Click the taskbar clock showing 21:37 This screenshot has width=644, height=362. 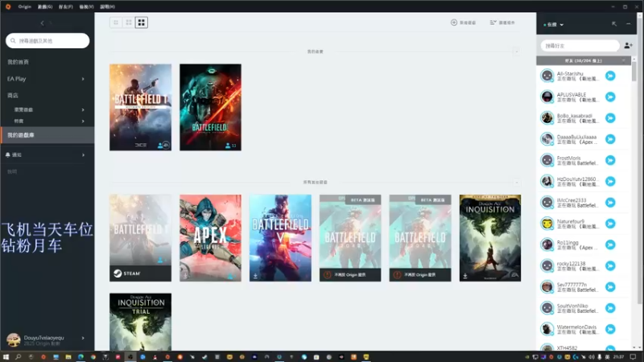618,357
